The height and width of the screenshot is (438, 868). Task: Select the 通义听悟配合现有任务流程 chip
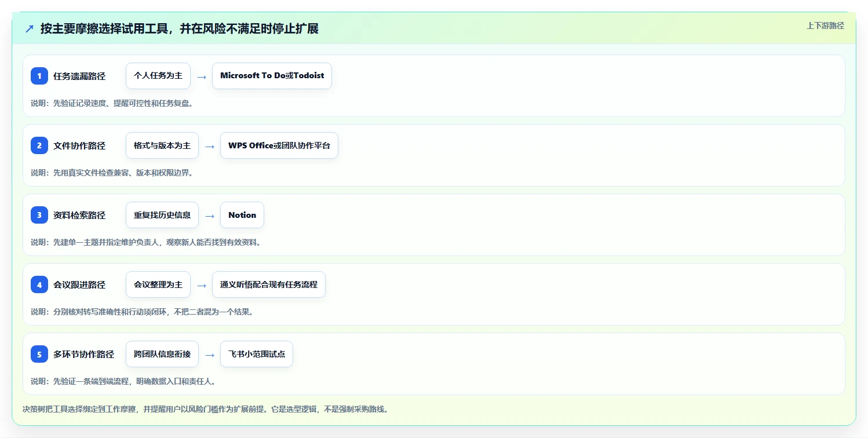pyautogui.click(x=269, y=284)
